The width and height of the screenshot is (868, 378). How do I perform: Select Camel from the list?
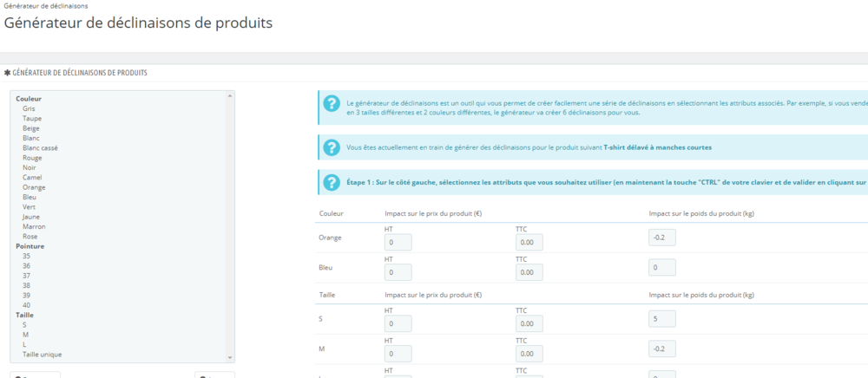[32, 178]
